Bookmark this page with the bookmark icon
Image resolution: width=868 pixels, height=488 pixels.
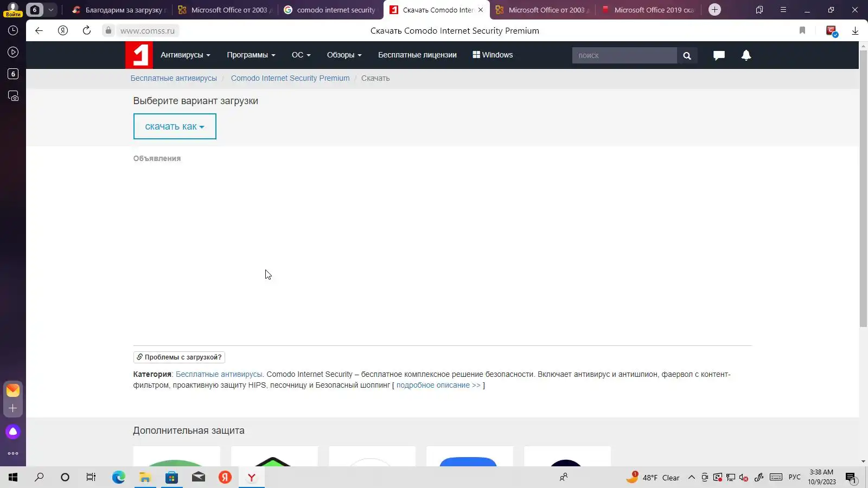click(x=802, y=30)
